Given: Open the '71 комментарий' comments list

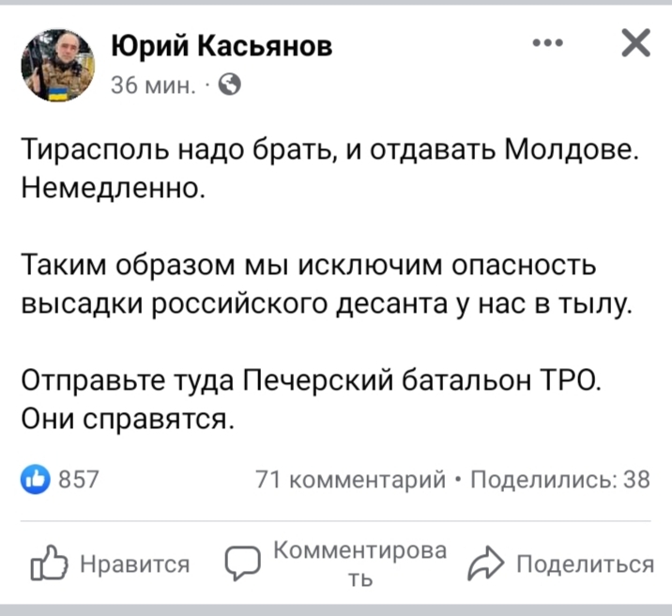Looking at the screenshot, I should click(x=349, y=480).
